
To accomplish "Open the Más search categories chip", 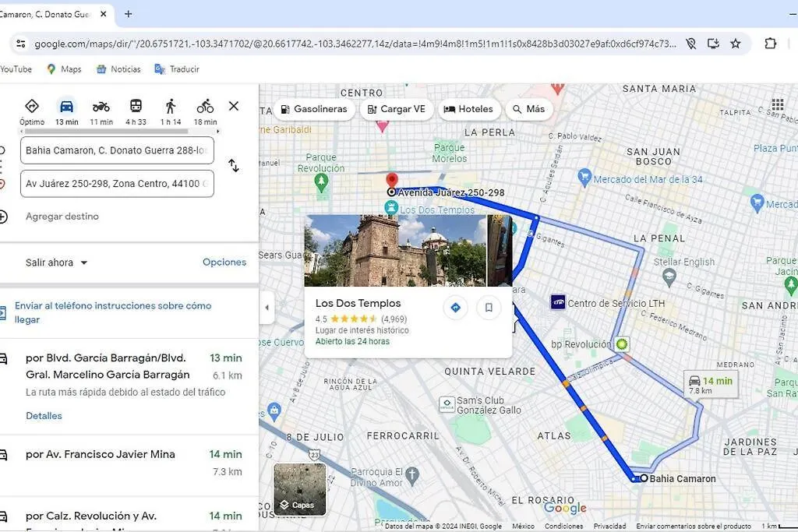I will [x=528, y=109].
